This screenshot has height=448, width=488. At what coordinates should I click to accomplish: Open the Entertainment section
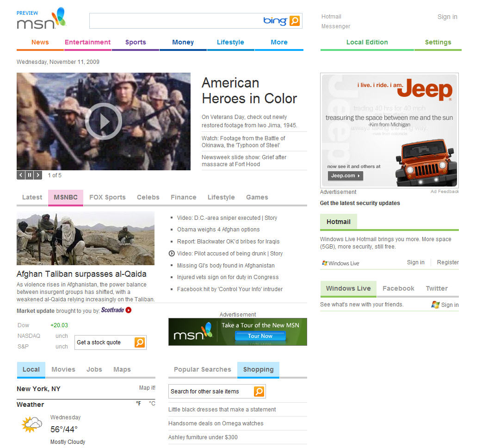click(87, 42)
